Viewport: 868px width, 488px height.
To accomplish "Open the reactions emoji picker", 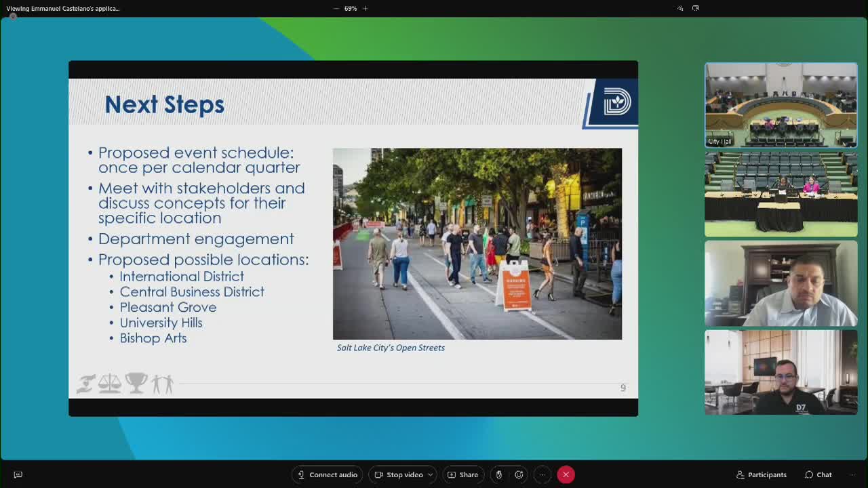I will point(519,474).
